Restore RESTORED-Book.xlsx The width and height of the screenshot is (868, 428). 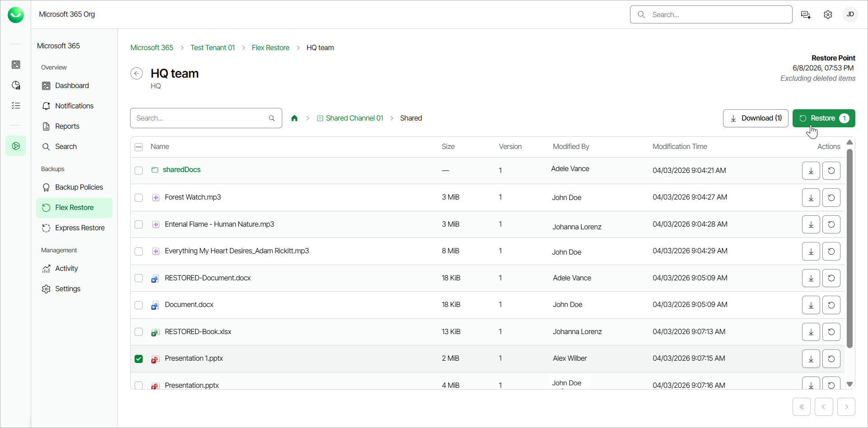(831, 332)
